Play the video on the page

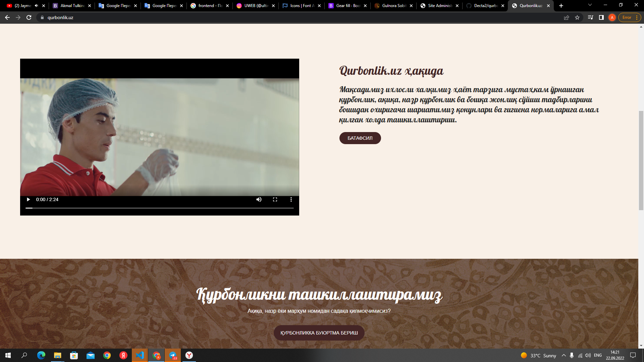(29, 199)
